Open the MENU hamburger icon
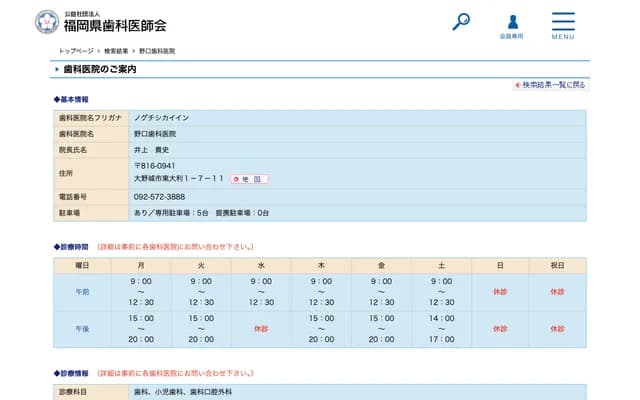Viewport: 640px width, 400px height. point(563,25)
